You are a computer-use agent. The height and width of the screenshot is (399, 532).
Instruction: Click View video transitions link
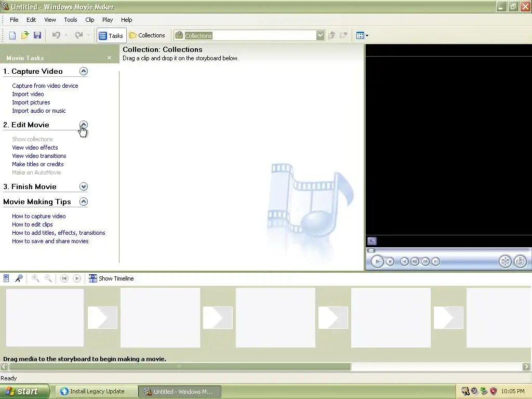click(39, 156)
